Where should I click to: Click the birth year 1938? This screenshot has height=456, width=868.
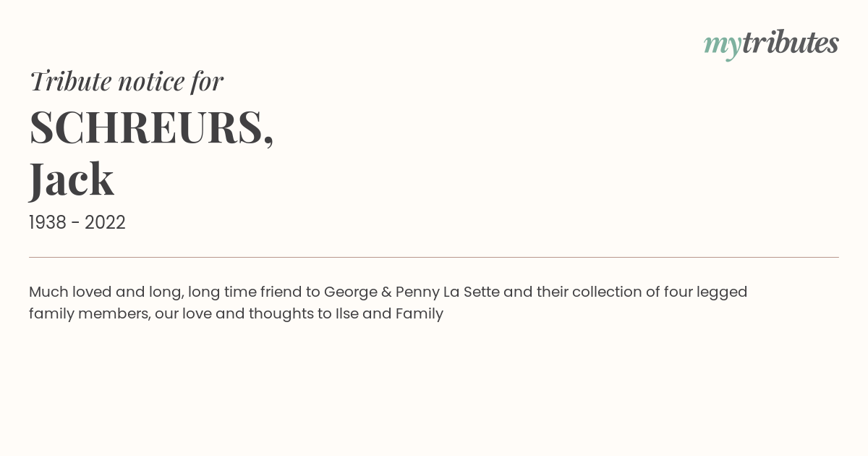pos(48,223)
